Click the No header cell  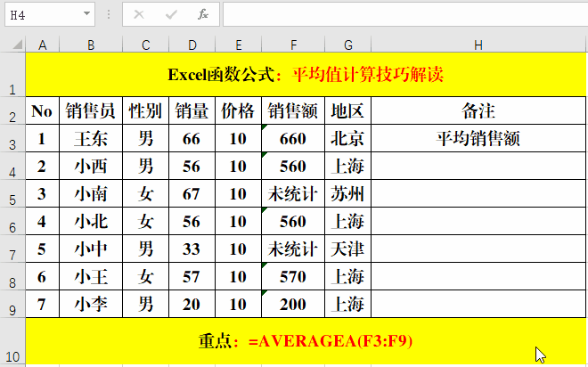(x=43, y=111)
